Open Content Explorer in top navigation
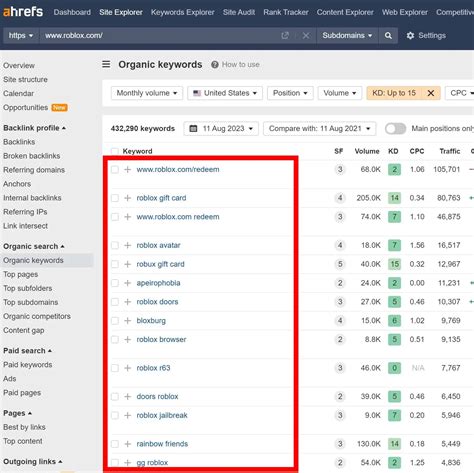The height and width of the screenshot is (473, 474). tap(345, 12)
